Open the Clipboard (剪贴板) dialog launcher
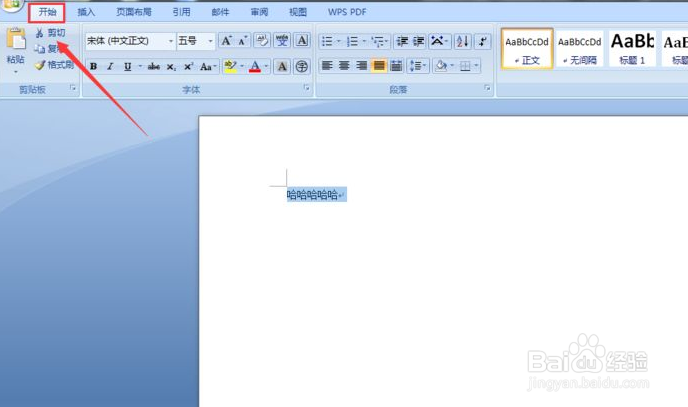The width and height of the screenshot is (688, 407). [73, 88]
